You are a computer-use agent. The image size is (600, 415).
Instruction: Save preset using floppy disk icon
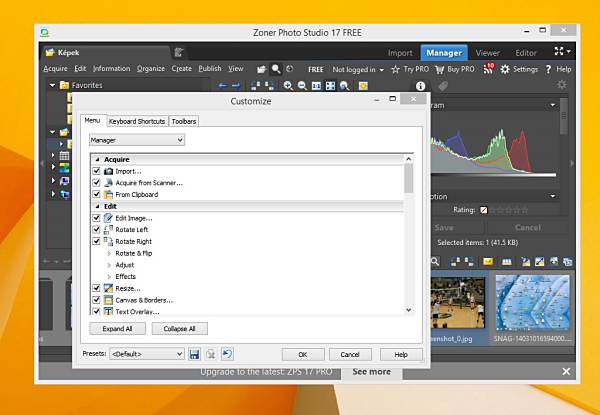pos(194,354)
